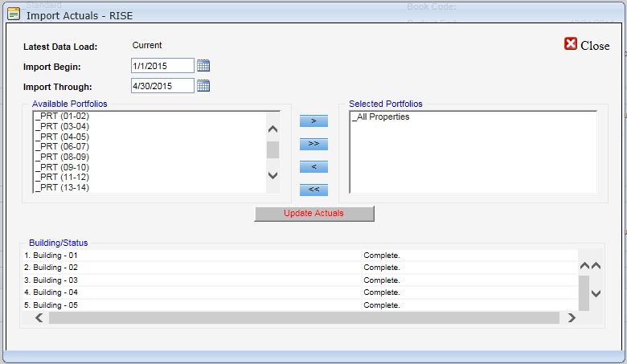The width and height of the screenshot is (627, 364).
Task: Click down arrow of Building/Status scrollbar
Action: (x=596, y=293)
